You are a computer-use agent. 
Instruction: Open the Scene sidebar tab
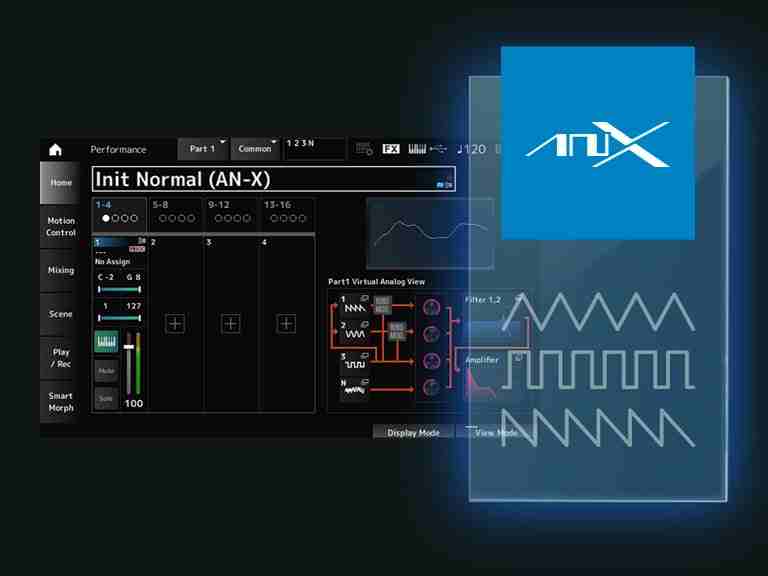pos(60,314)
